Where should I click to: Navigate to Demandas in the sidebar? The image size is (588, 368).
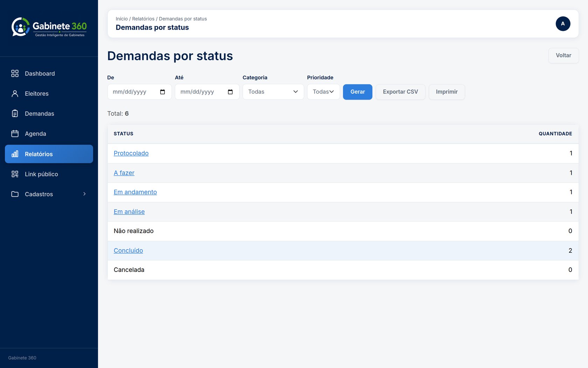tap(49, 114)
